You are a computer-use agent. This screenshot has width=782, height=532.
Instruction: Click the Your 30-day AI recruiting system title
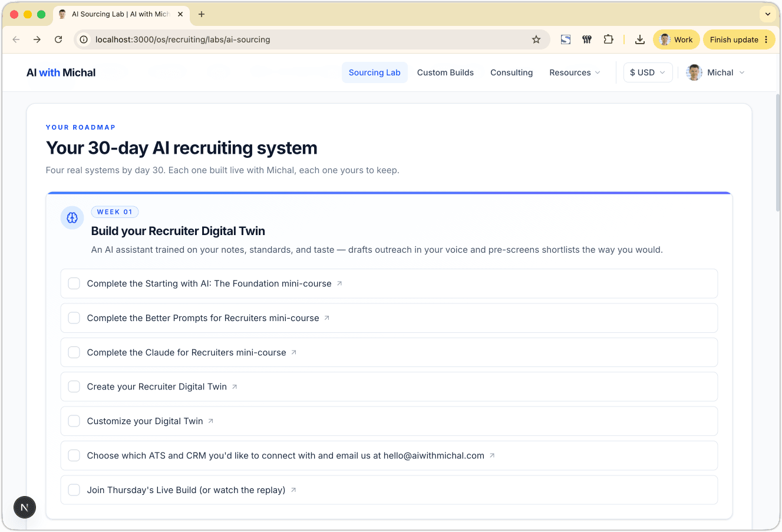(182, 148)
